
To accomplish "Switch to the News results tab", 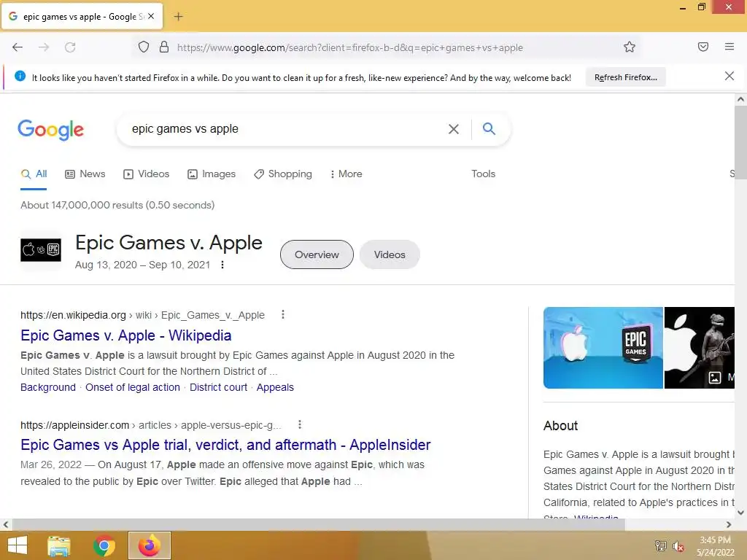I will (85, 174).
